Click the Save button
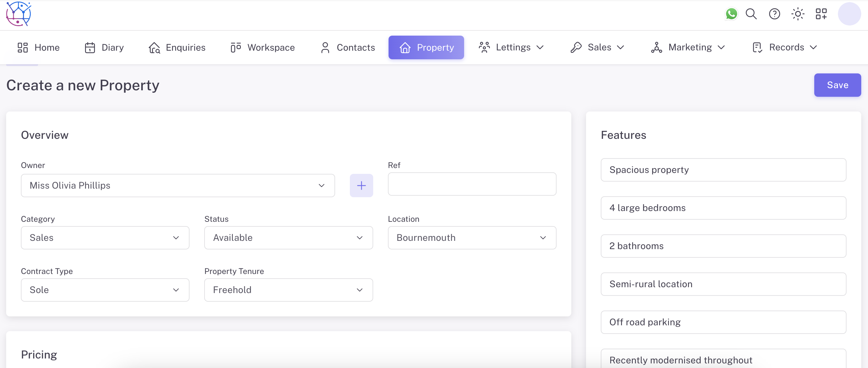The image size is (868, 368). (x=837, y=85)
